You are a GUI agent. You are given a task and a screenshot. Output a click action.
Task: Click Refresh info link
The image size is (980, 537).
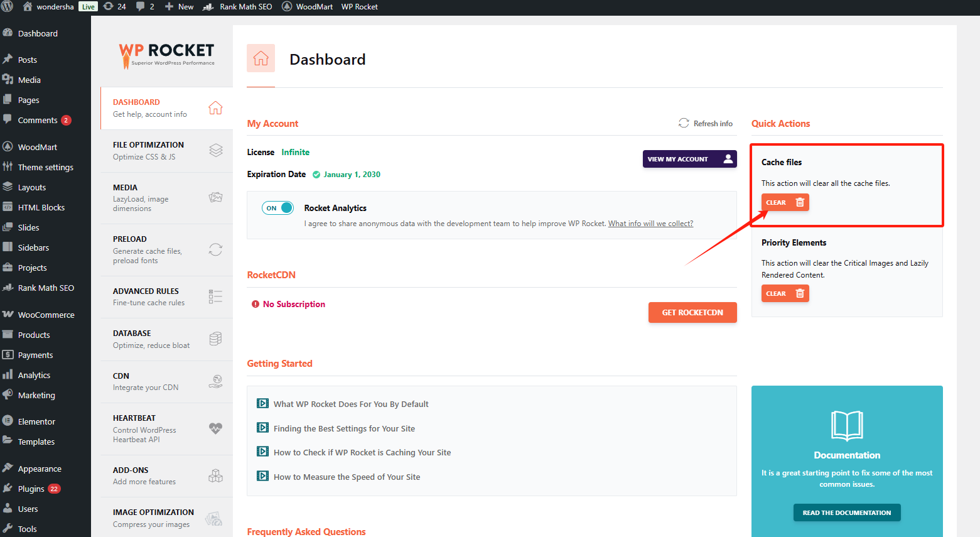(706, 124)
